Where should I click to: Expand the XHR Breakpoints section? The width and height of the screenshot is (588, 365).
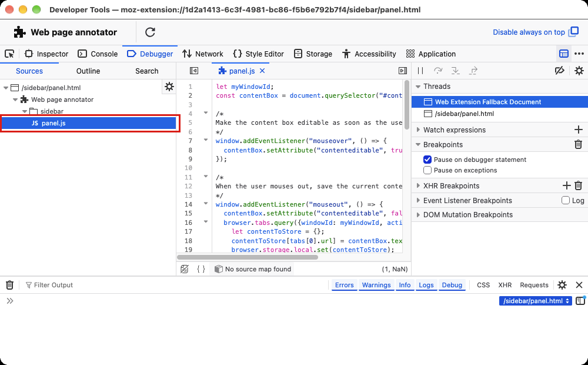click(x=418, y=186)
